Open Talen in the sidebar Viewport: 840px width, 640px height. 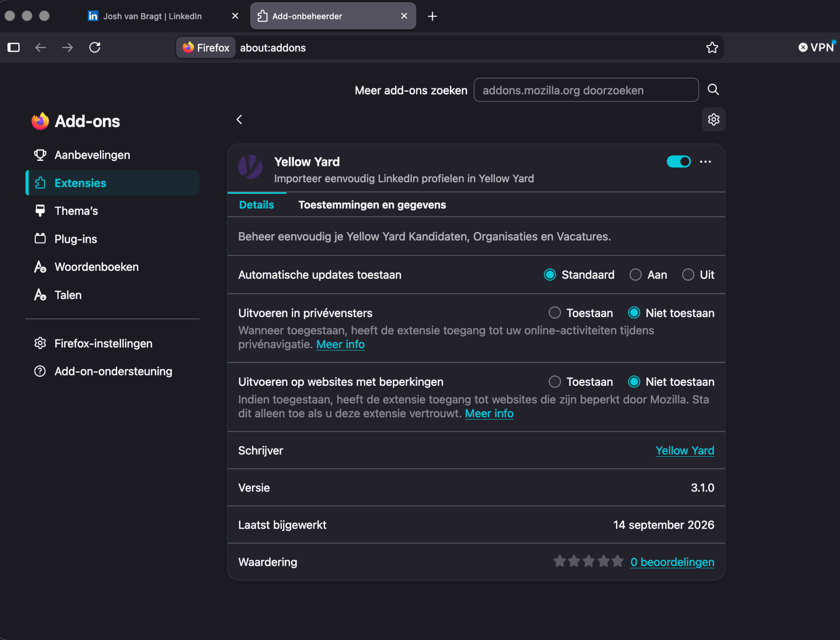[x=112, y=295]
